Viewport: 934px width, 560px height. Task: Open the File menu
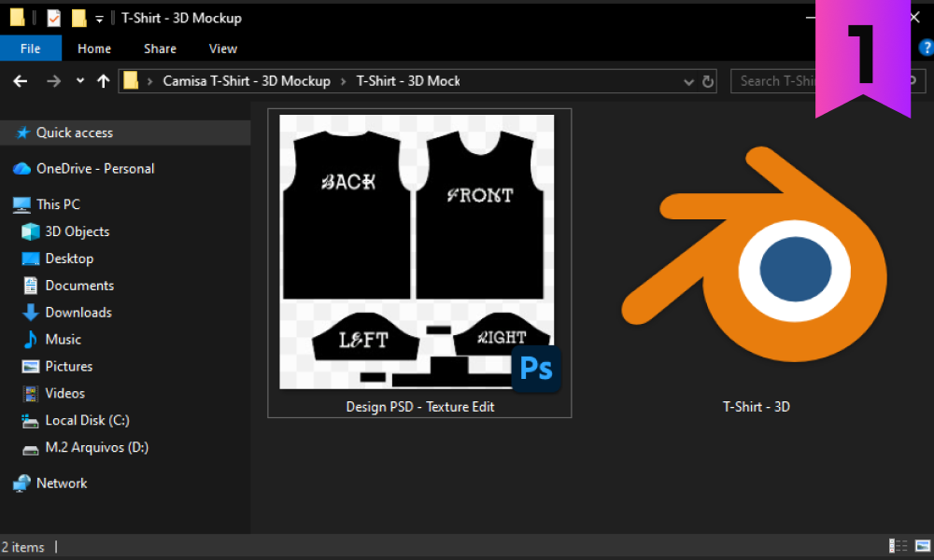(30, 49)
